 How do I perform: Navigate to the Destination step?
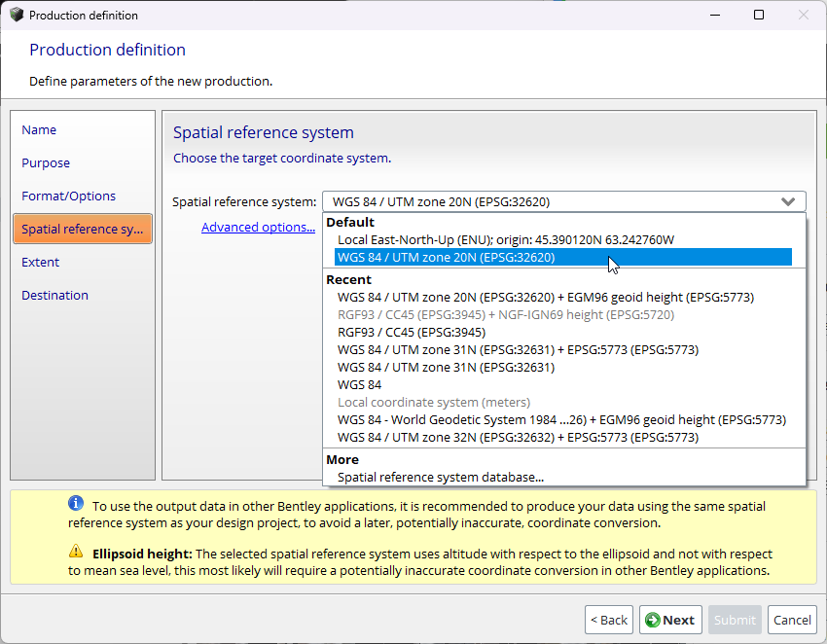point(54,296)
